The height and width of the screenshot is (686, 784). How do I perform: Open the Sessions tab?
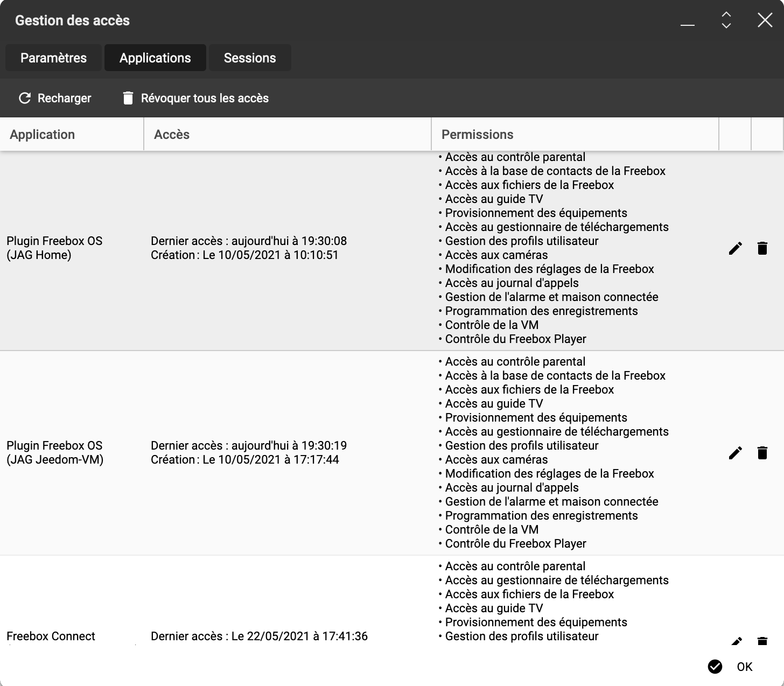click(250, 58)
